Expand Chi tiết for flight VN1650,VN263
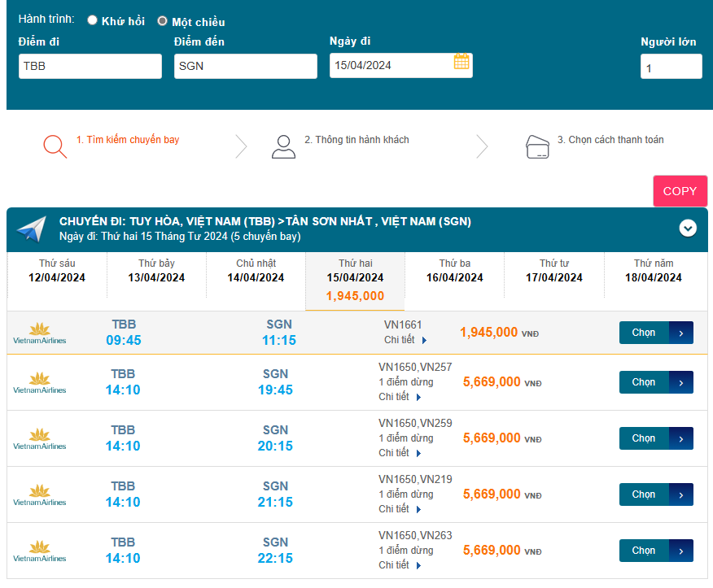Viewport: 713px width, 588px height. (x=400, y=565)
